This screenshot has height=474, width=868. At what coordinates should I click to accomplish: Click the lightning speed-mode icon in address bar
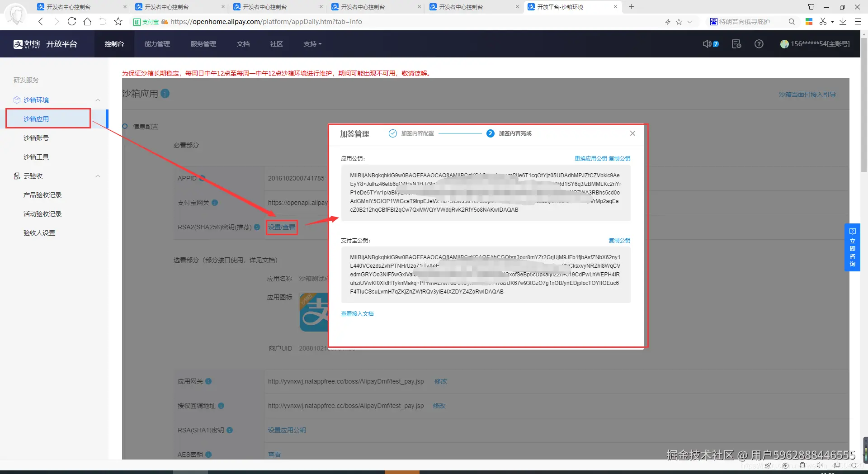point(668,22)
